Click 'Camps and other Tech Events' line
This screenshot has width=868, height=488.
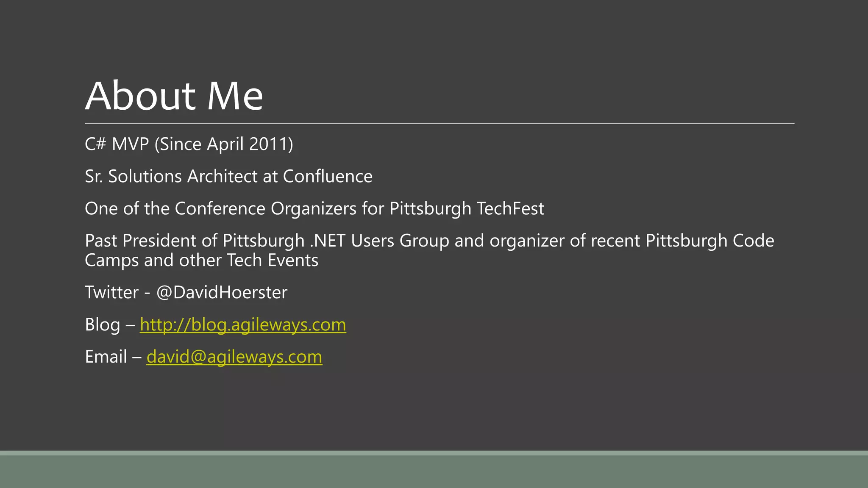(x=201, y=261)
